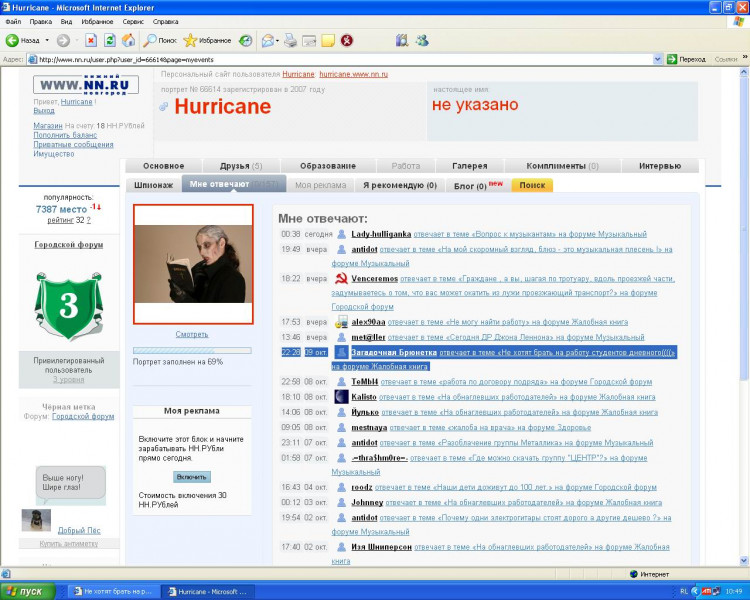Image resolution: width=750 pixels, height=600 pixels.
Task: Click the portrait completion progress bar
Action: pos(192,350)
